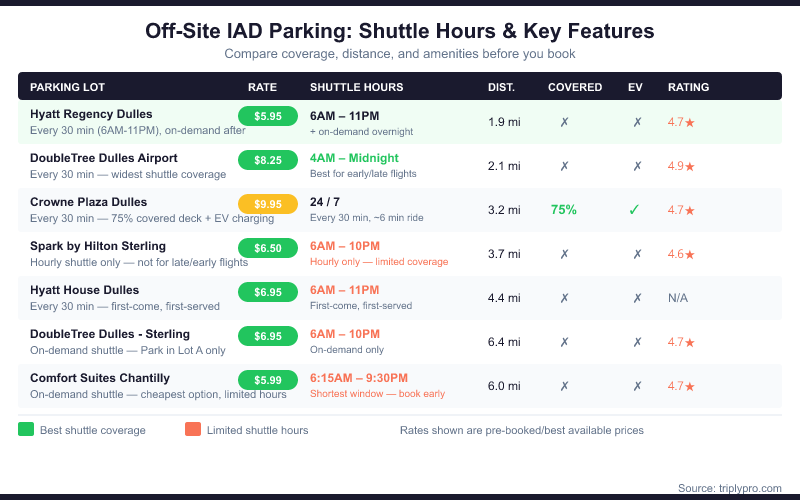Click the 75% covered value
This screenshot has height=500, width=800.
tap(564, 210)
